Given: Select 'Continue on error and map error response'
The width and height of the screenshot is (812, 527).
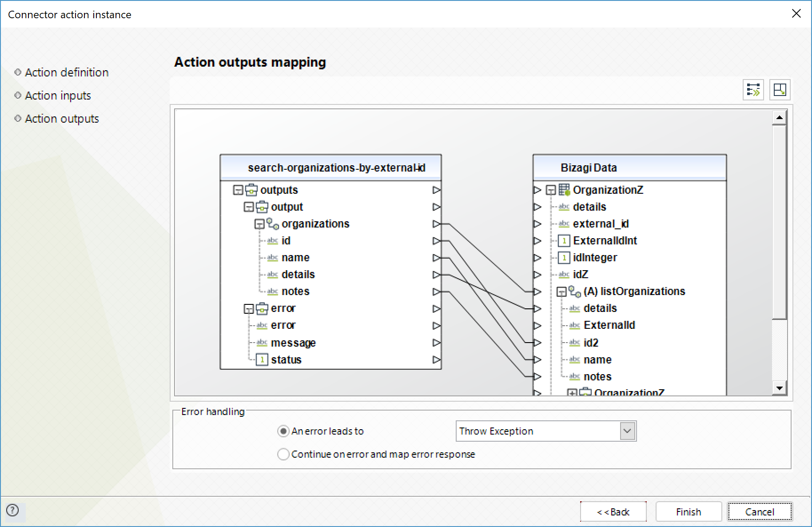Looking at the screenshot, I should 283,454.
